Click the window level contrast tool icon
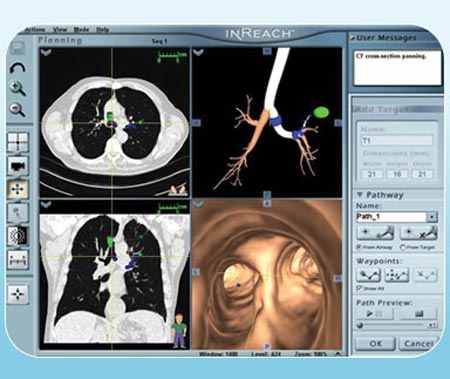The height and width of the screenshot is (379, 450). pos(18,236)
